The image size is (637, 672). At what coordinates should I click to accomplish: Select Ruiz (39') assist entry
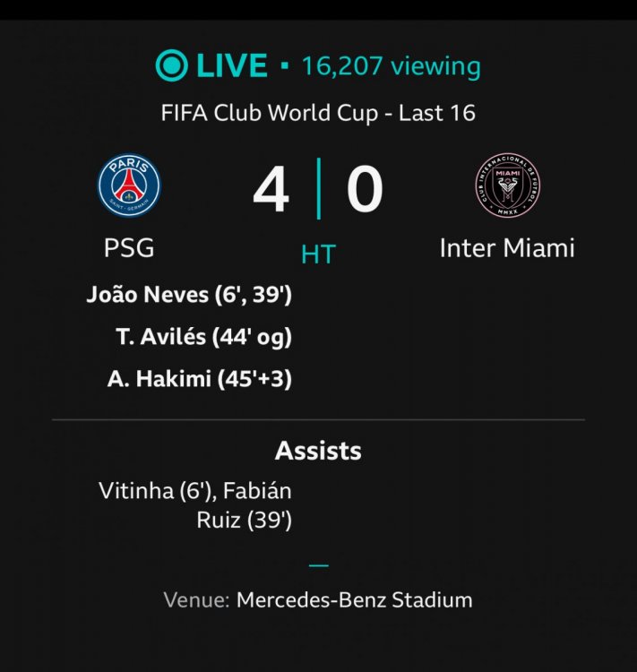pos(245,521)
